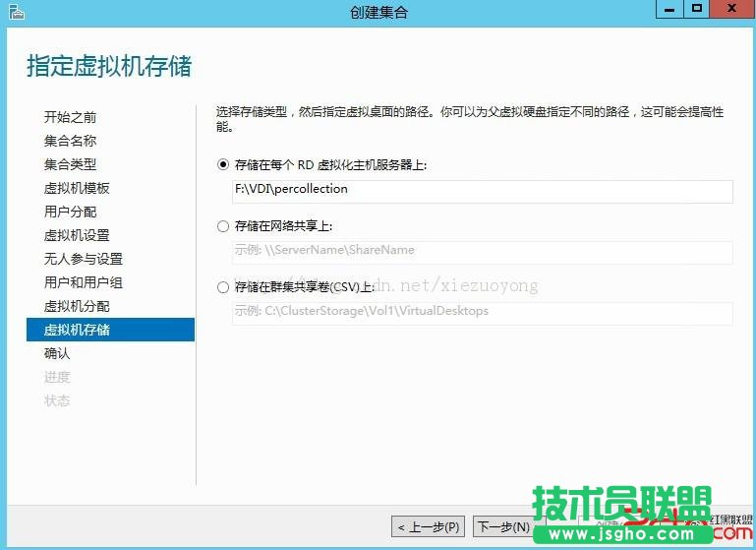Go to 用户和用户组 step
Image resolution: width=756 pixels, height=550 pixels.
[83, 282]
